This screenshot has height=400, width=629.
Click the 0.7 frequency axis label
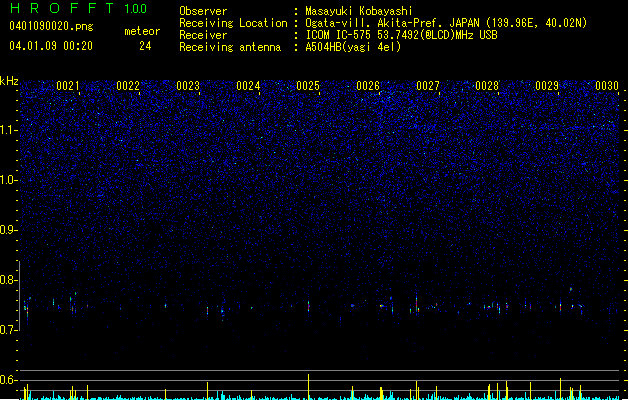tap(8, 330)
